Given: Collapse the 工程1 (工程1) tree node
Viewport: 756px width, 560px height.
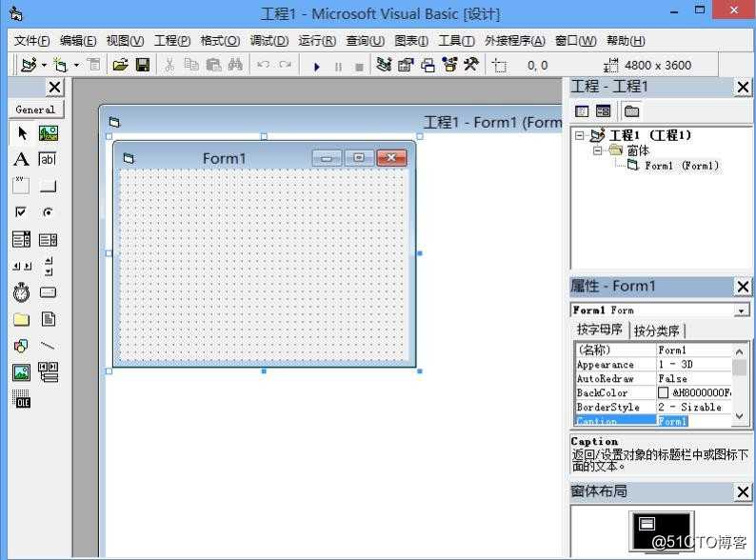Looking at the screenshot, I should 580,135.
